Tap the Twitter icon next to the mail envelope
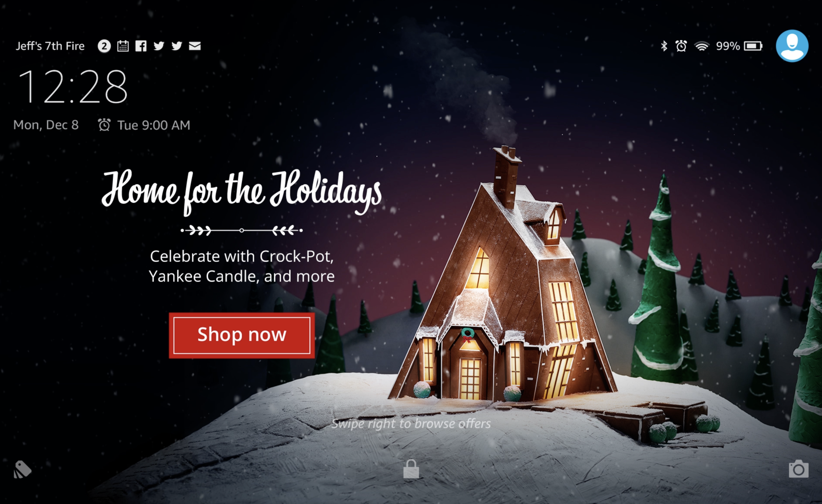The height and width of the screenshot is (504, 822). click(177, 46)
